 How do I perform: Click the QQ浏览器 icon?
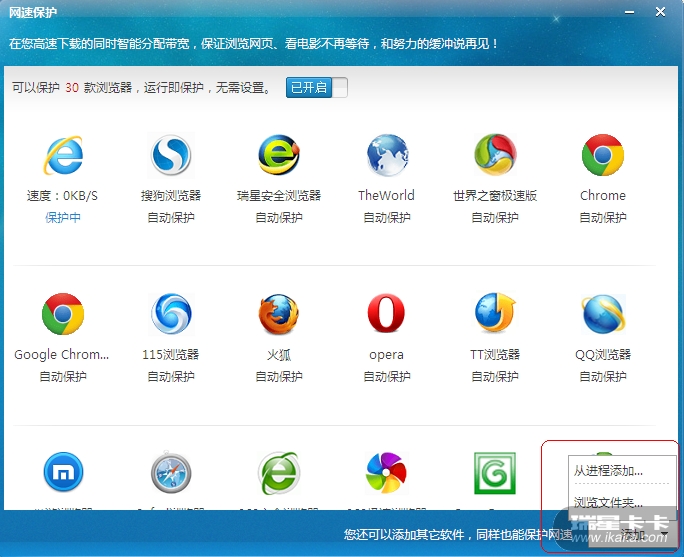[x=603, y=314]
